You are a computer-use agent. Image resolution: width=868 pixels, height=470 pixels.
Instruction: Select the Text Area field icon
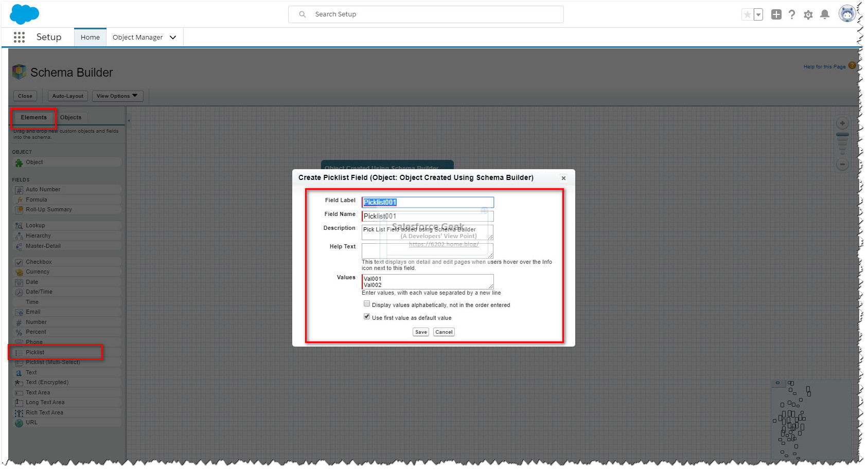coord(19,393)
